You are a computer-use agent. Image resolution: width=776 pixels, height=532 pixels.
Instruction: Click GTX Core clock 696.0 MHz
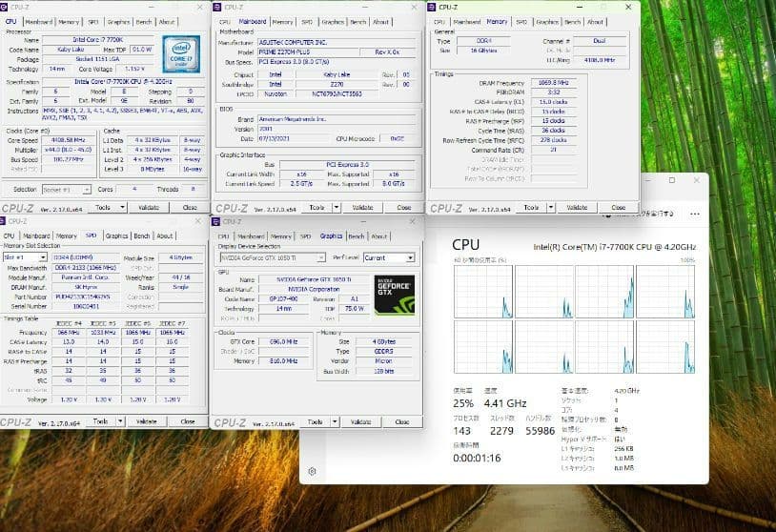[x=283, y=342]
